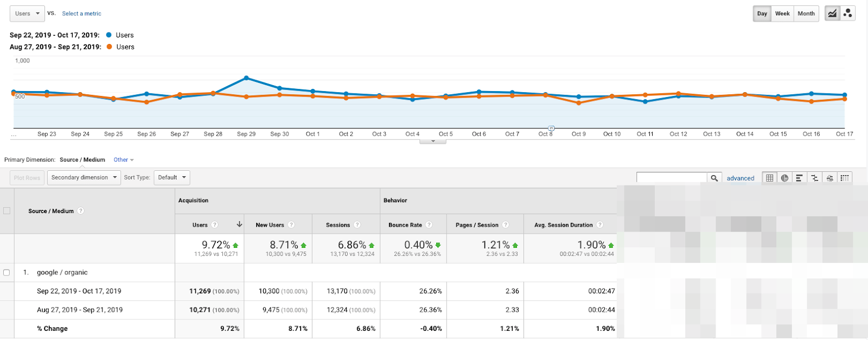The height and width of the screenshot is (340, 868).
Task: Select the comparison view icon
Action: 814,178
